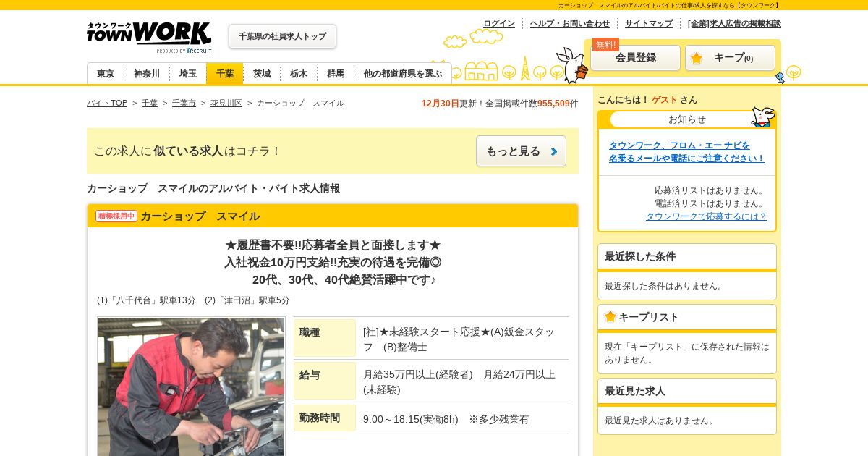Click the 955,509 listing count
The image size is (868, 456).
pyautogui.click(x=553, y=104)
